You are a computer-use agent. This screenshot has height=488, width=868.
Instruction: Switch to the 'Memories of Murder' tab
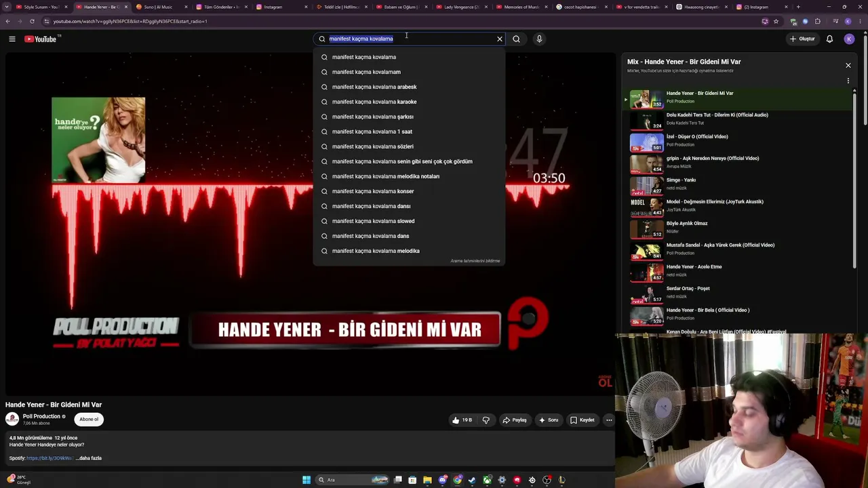(x=523, y=7)
